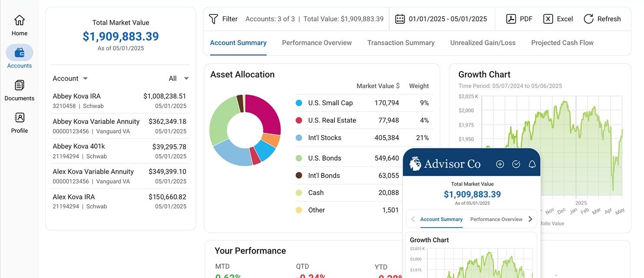Click the U.S. Bonds green swatch
The width and height of the screenshot is (644, 278).
tap(299, 158)
